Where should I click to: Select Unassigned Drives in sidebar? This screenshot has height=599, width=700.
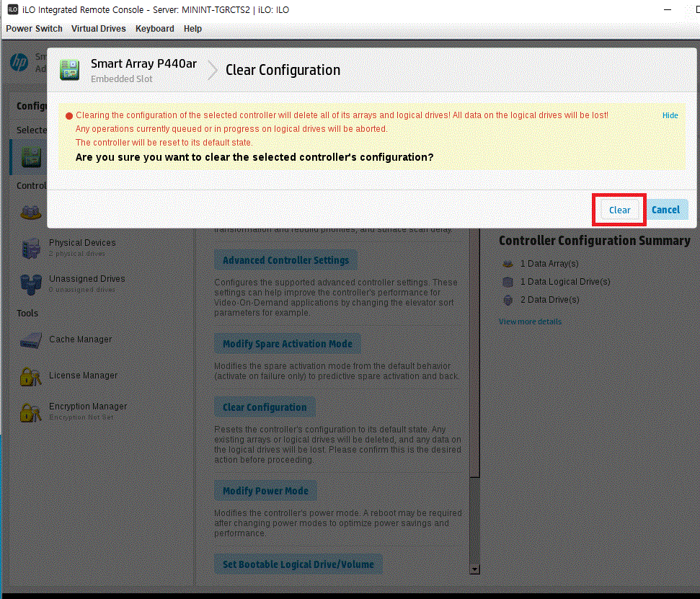[87, 278]
